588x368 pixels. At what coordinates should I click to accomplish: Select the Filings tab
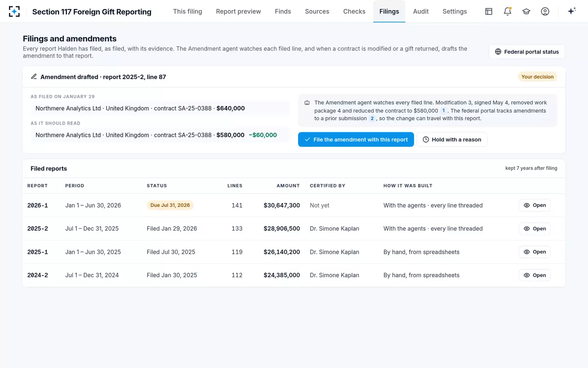pos(389,11)
